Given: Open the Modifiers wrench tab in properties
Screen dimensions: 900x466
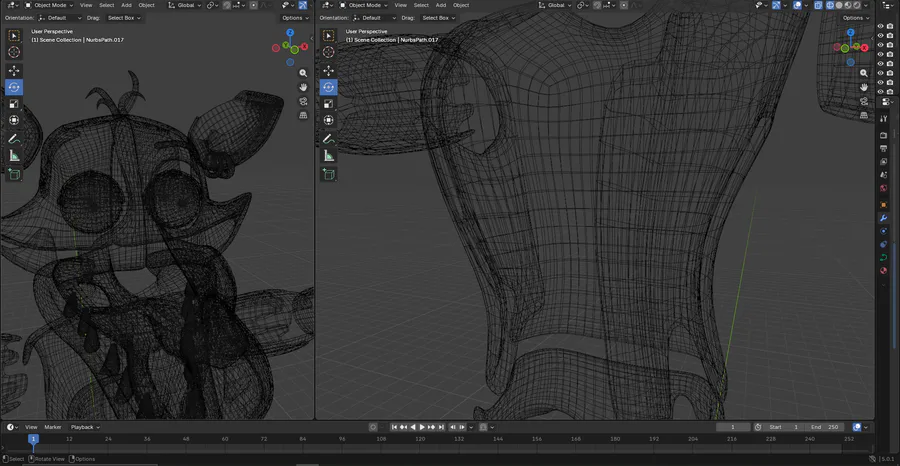Looking at the screenshot, I should (x=884, y=218).
